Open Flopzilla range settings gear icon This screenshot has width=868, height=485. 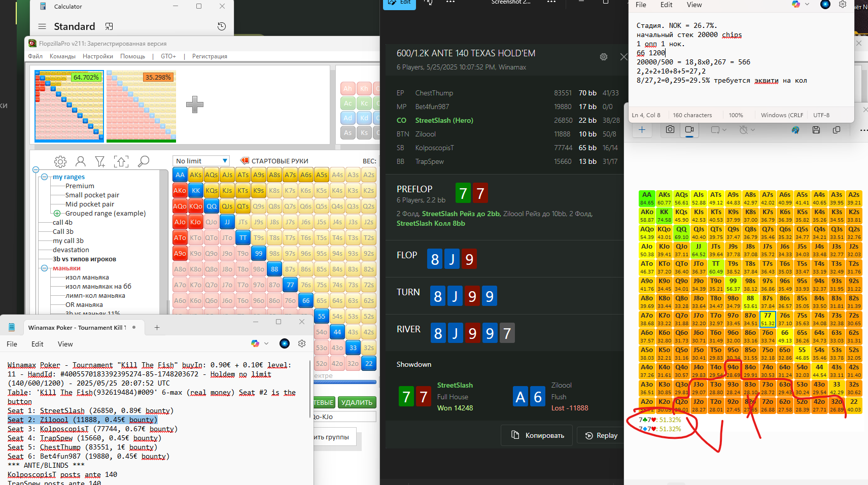click(60, 162)
